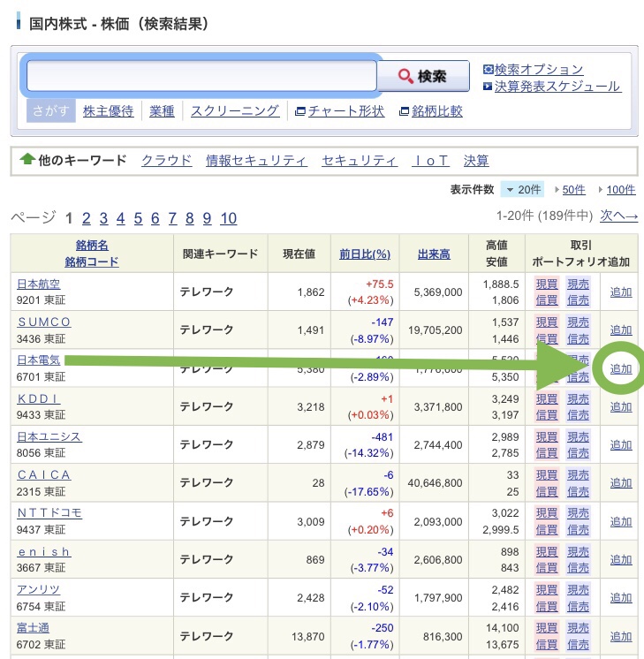Click 信買 for ＣＡＩＣＡ
This screenshot has height=659, width=644.
(x=547, y=491)
